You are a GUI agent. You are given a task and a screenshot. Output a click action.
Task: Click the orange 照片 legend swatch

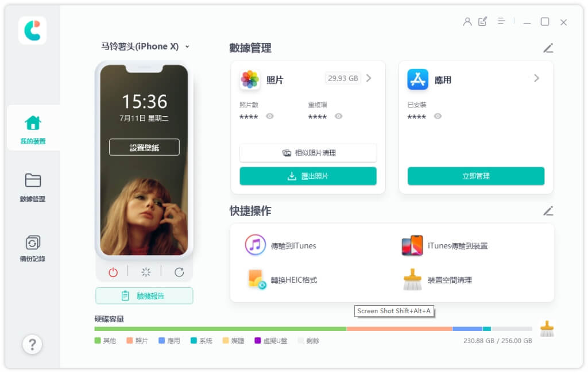point(130,340)
